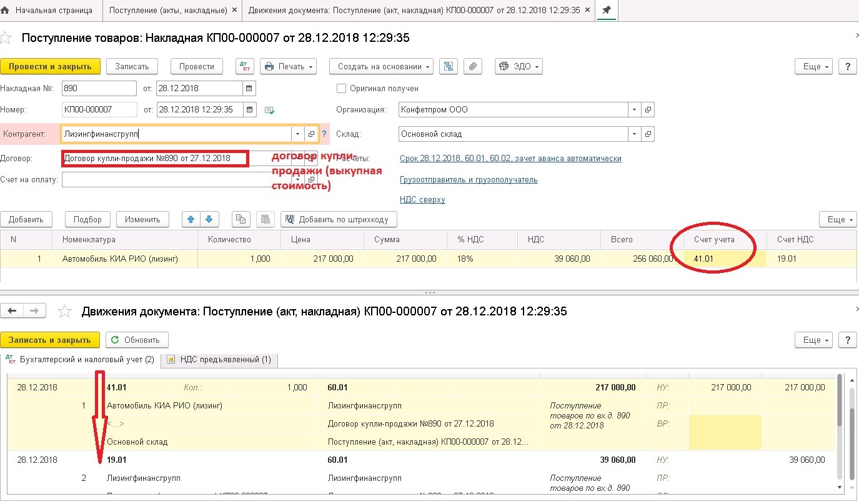859x504 pixels.
Task: Switch to the НДС предъявленный (1) tab
Action: click(x=219, y=359)
